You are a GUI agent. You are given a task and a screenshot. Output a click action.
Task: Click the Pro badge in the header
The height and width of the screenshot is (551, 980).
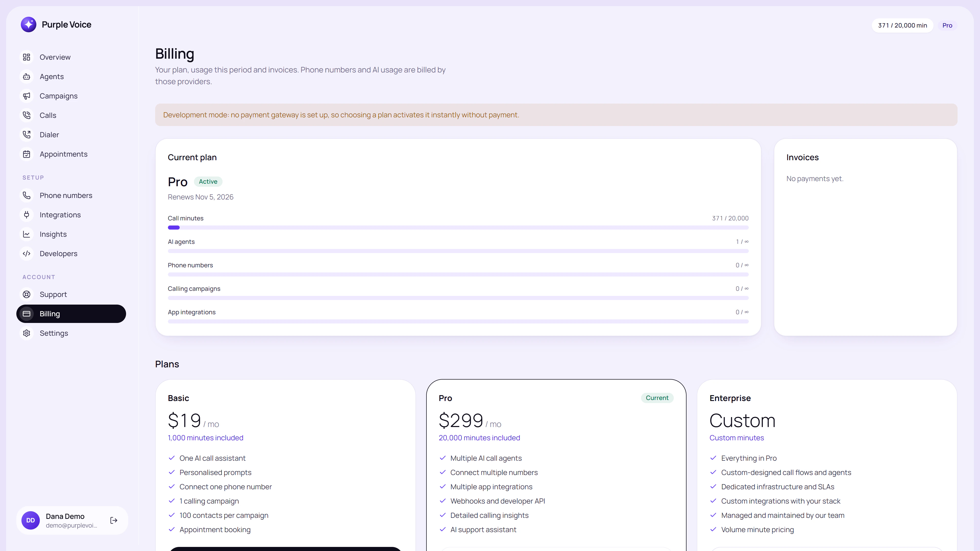[x=947, y=26]
